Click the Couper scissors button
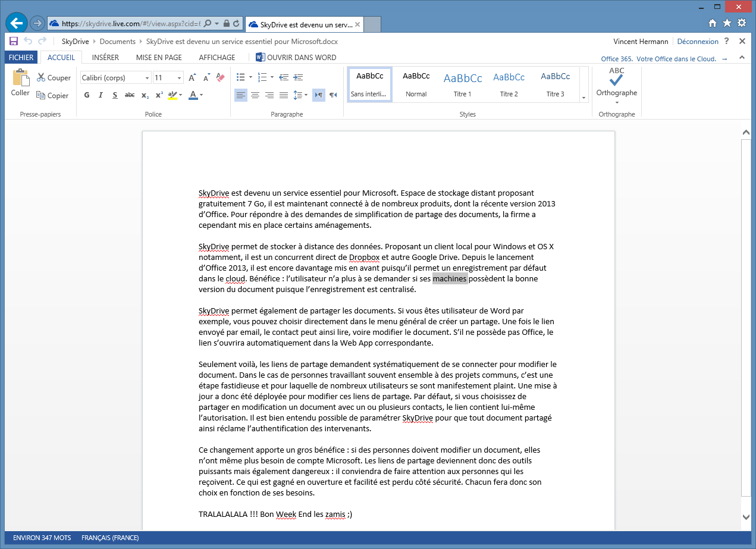 (54, 78)
